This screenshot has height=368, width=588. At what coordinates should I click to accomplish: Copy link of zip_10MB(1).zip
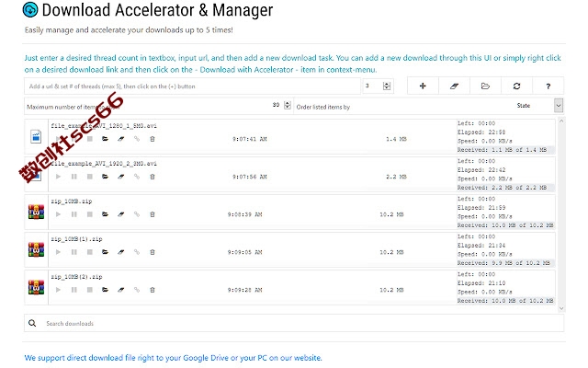pyautogui.click(x=137, y=252)
